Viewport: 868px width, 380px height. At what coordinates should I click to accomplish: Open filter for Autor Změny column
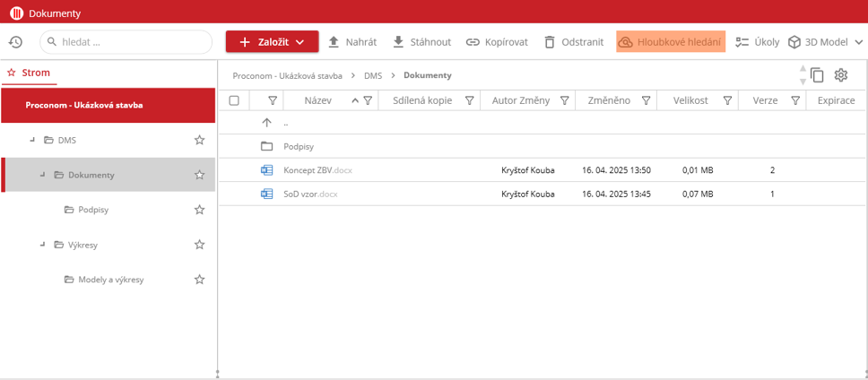pos(564,101)
